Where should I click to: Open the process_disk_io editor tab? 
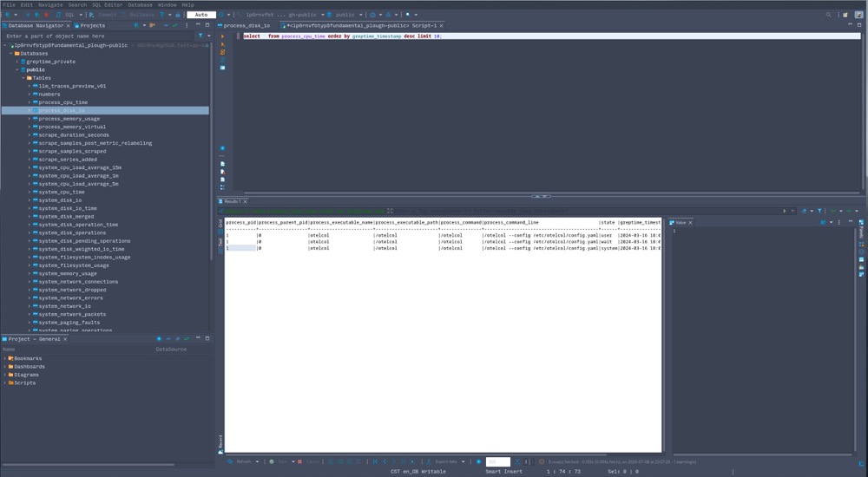pyautogui.click(x=247, y=25)
